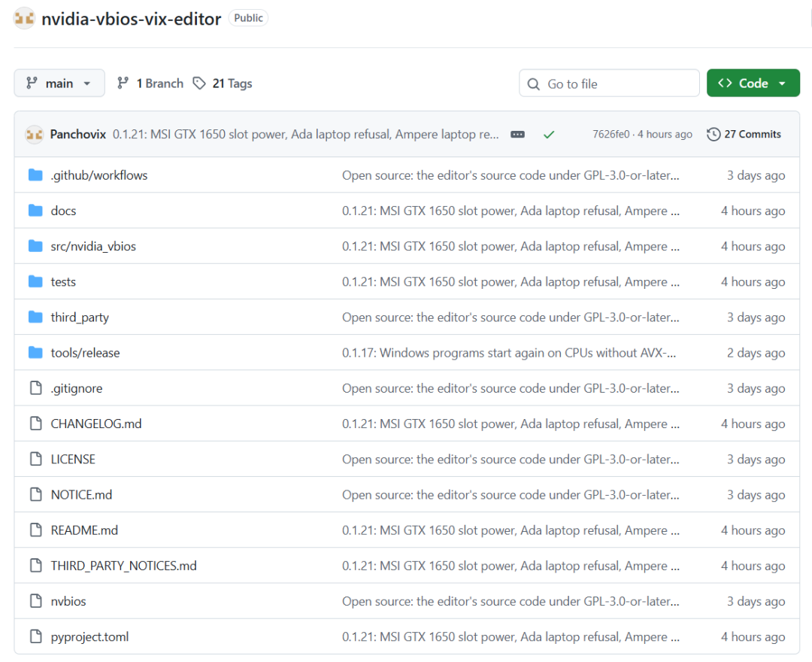Open the Panchovix author link
Image resolution: width=812 pixels, height=662 pixels.
pos(78,134)
